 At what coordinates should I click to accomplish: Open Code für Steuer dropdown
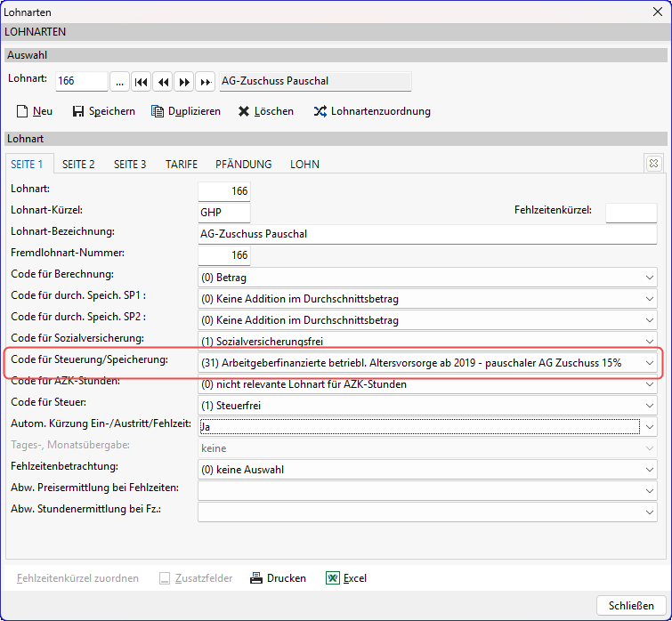[x=427, y=405]
